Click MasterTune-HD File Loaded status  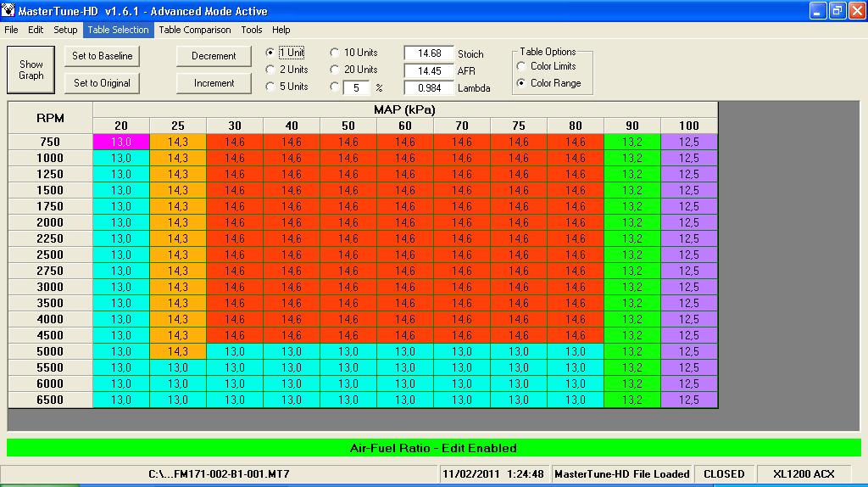622,474
